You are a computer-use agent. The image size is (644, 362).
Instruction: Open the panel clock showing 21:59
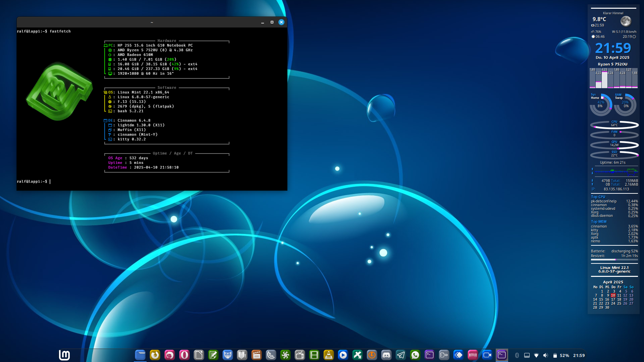point(579,355)
